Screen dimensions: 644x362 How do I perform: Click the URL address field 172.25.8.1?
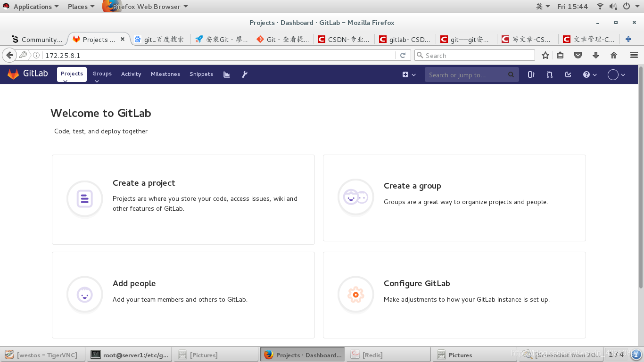(219, 55)
